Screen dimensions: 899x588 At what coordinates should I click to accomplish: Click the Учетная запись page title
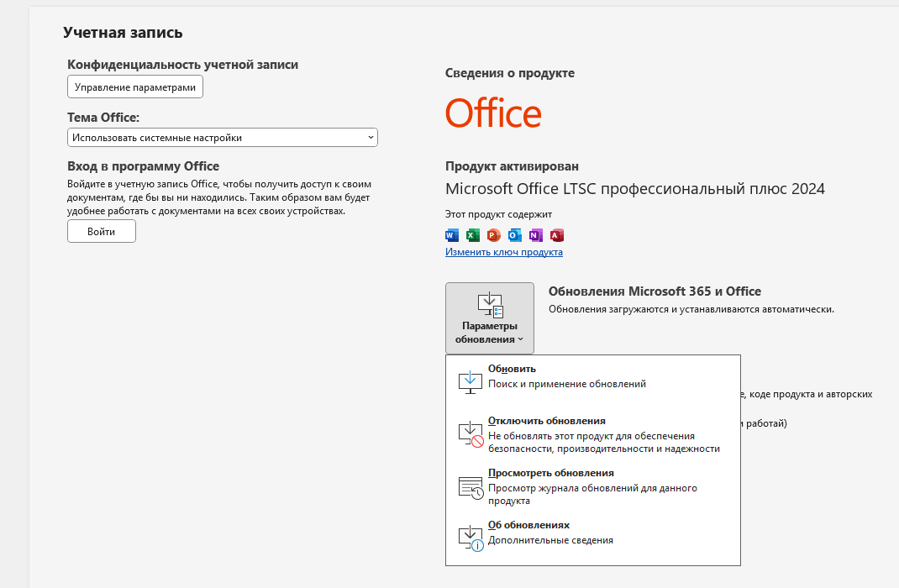click(x=123, y=33)
